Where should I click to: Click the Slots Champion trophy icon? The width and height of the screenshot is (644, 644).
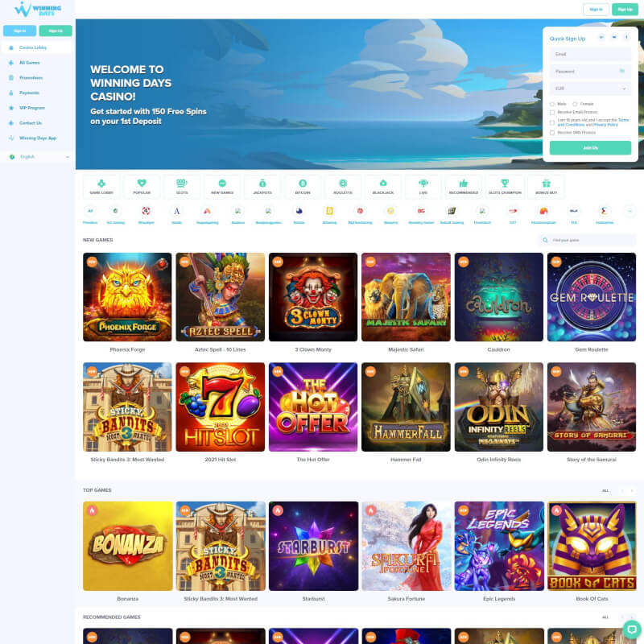pos(505,184)
